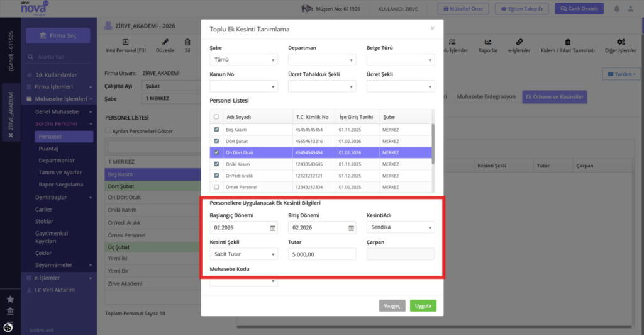This screenshot has height=335, width=644.
Task: Open the user profile icon
Action: (630, 9)
